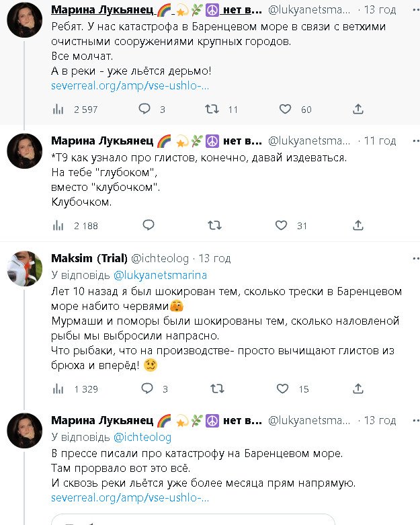Open severreal.org link in first tweet
Viewport: 420px width, 525px height.
click(x=130, y=86)
